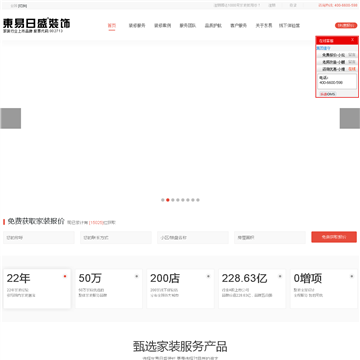The width and height of the screenshot is (360, 360).
Task: Click the red pill button in header
Action: pos(346,25)
